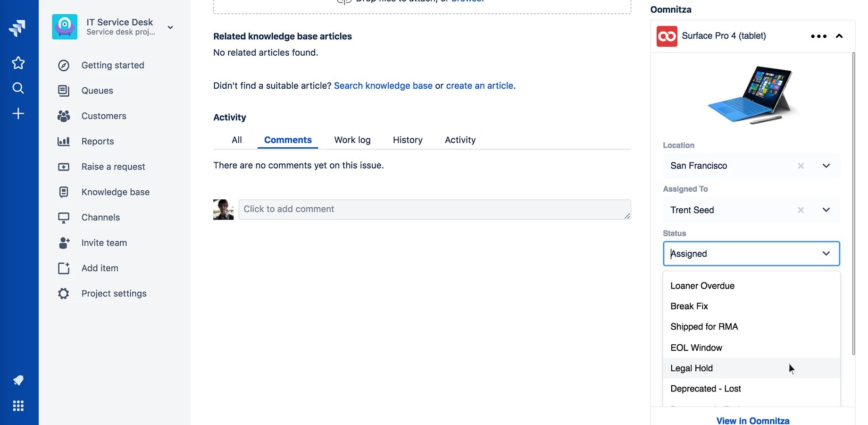The height and width of the screenshot is (425, 868).
Task: Click Queues list icon
Action: coord(64,91)
